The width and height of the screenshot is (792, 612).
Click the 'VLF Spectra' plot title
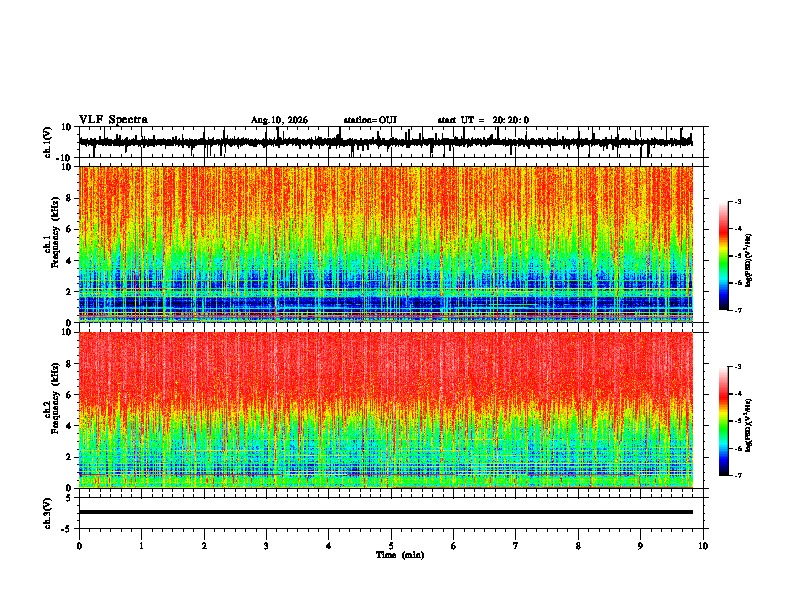pyautogui.click(x=113, y=120)
